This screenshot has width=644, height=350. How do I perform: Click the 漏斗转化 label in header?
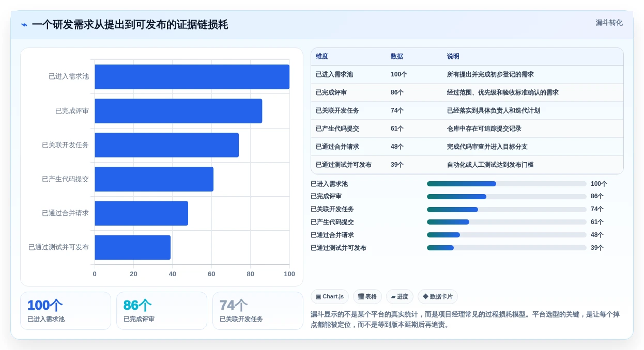609,23
